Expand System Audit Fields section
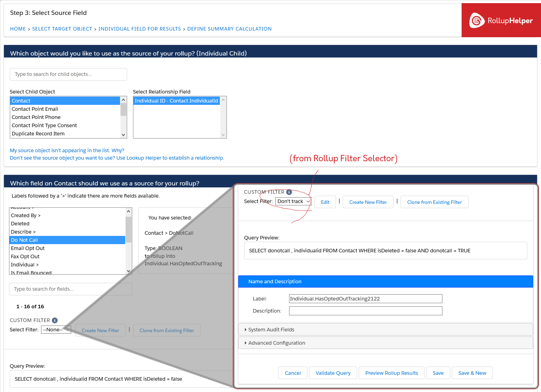This screenshot has height=392, width=541. click(x=386, y=330)
